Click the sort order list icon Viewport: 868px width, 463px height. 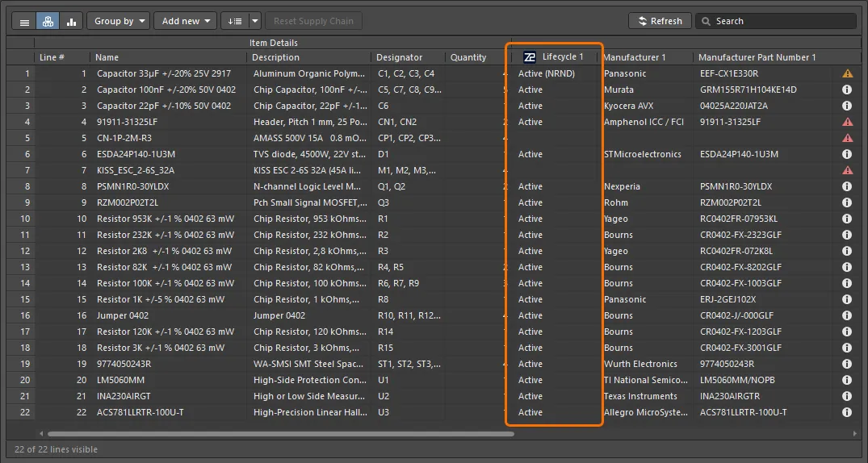[x=234, y=21]
